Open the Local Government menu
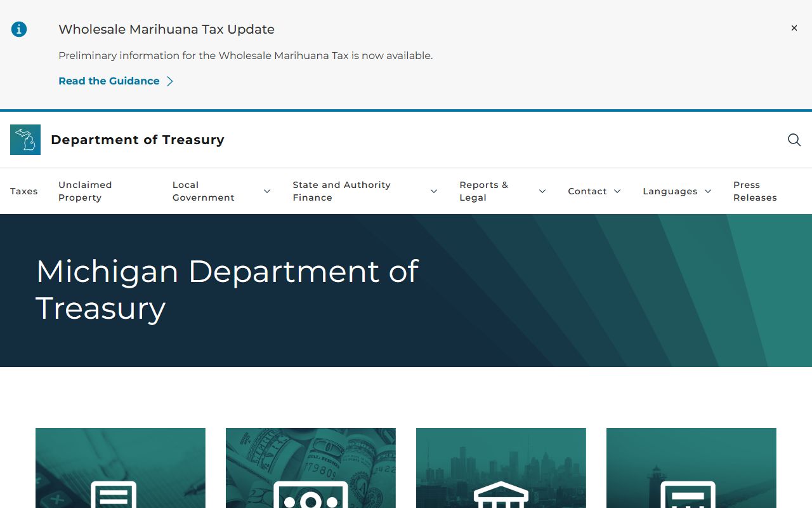812x508 pixels. click(204, 191)
